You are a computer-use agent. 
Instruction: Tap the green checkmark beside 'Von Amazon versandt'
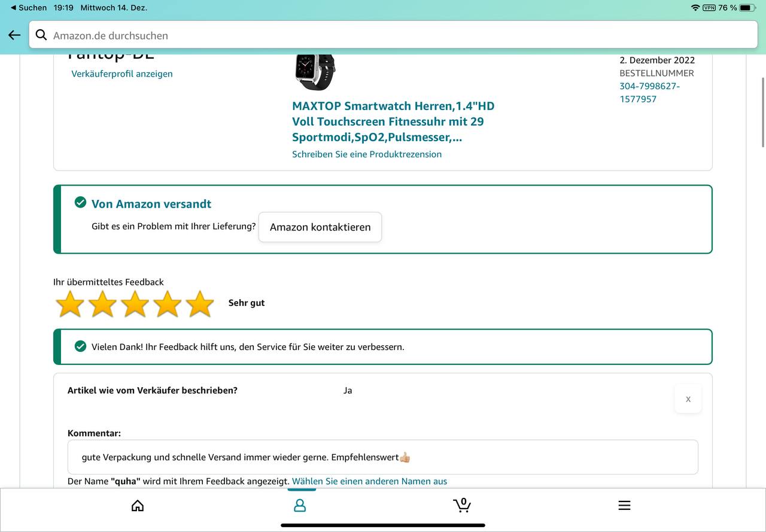[80, 203]
